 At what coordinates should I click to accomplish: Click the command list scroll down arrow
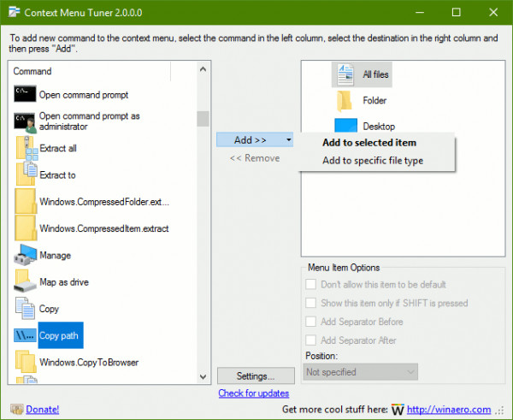[203, 376]
